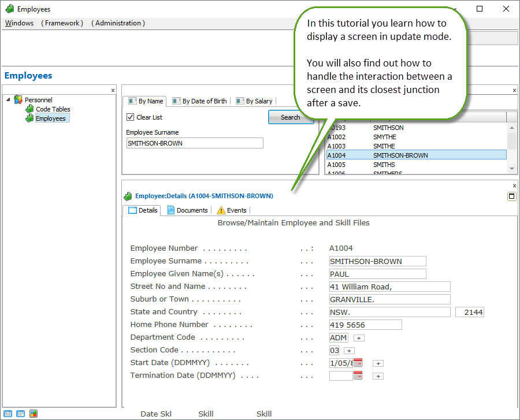Switch to the Documents tab

pos(188,210)
